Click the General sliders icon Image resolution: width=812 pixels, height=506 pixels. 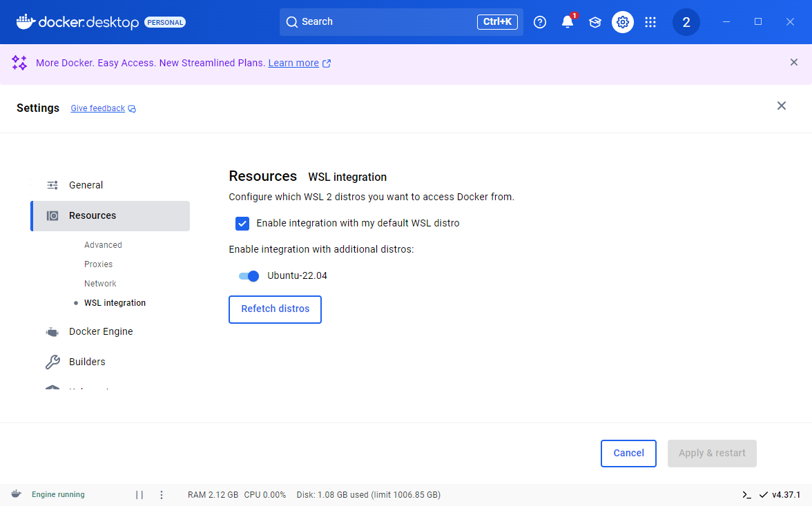point(52,186)
